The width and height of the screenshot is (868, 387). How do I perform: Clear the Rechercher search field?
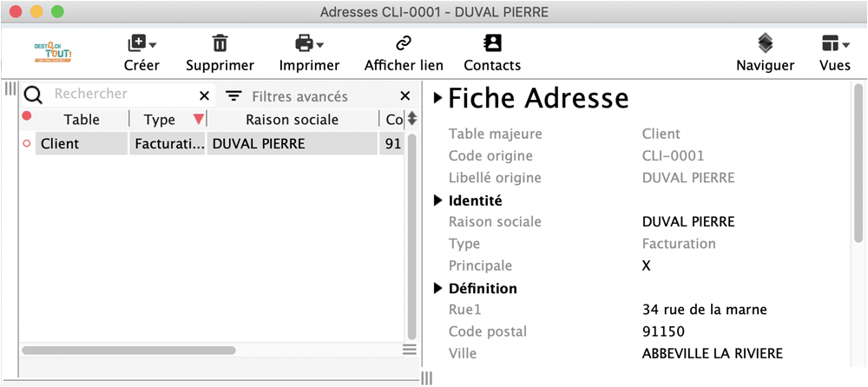(x=204, y=96)
